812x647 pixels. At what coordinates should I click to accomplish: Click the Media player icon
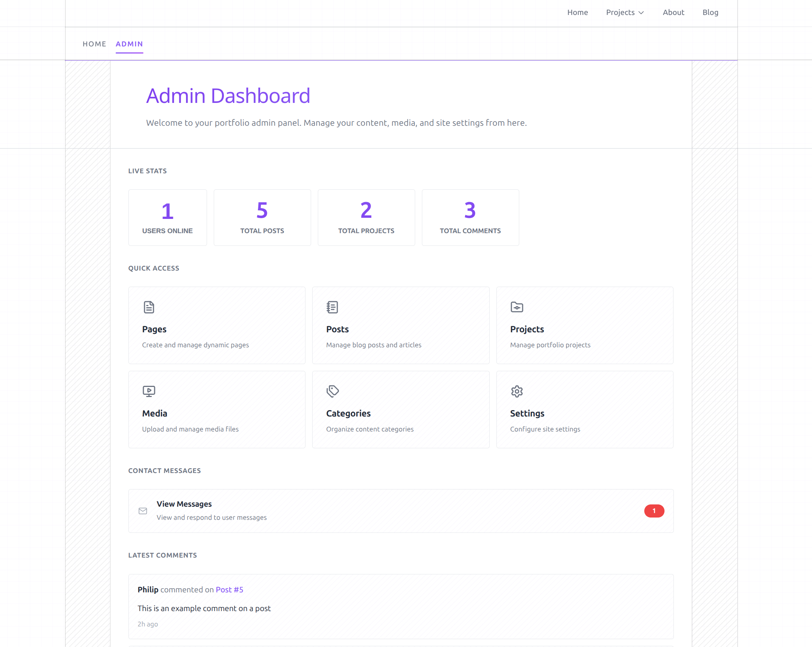coord(149,391)
